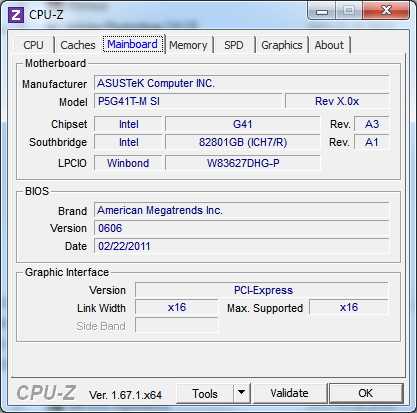
Task: Click the CPU-Z app icon in title bar
Action: pos(16,15)
